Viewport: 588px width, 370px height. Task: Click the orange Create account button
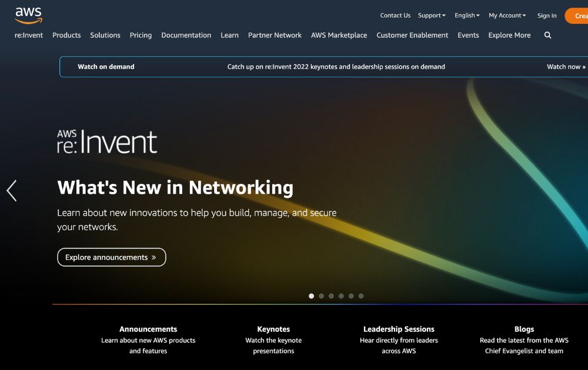point(577,16)
